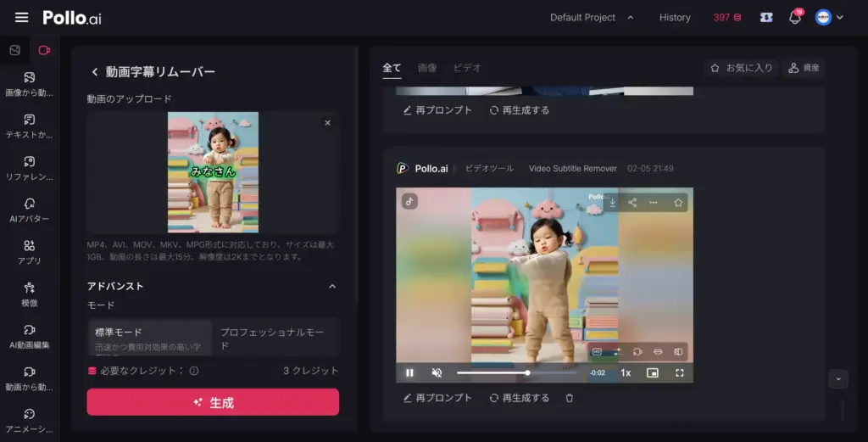Viewport: 868px width, 442px height.
Task: Show credit info icon next to 必要なクレジット
Action: point(194,371)
